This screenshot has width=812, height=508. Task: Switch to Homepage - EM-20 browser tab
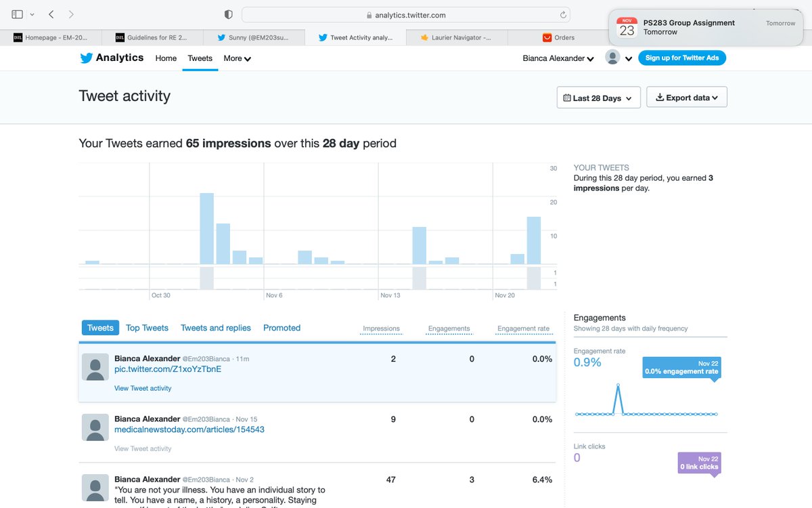click(x=51, y=38)
